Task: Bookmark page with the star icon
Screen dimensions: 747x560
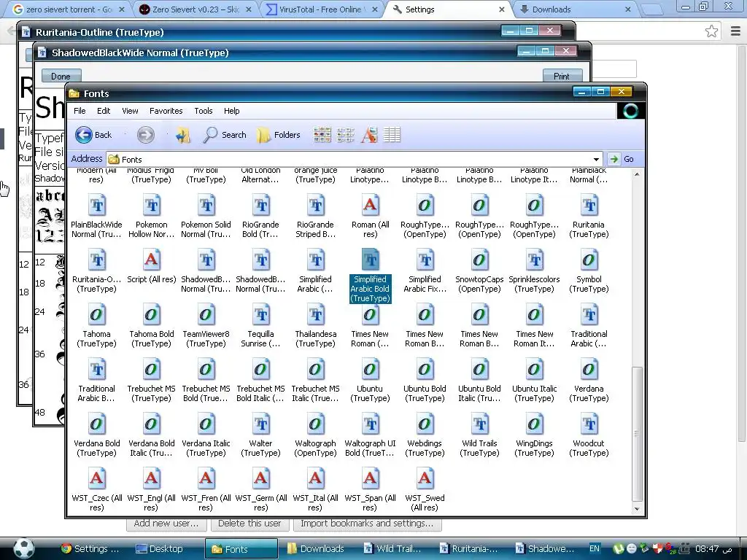Action: click(x=711, y=31)
